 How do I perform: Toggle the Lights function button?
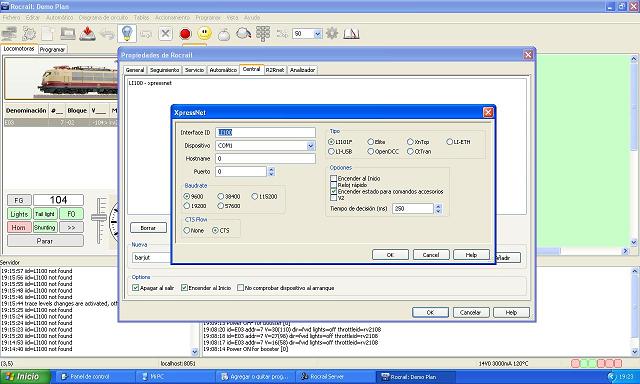click(x=19, y=214)
